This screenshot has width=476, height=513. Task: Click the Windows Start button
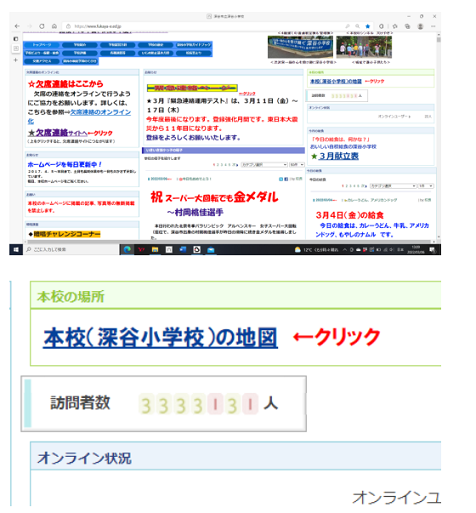click(x=16, y=249)
